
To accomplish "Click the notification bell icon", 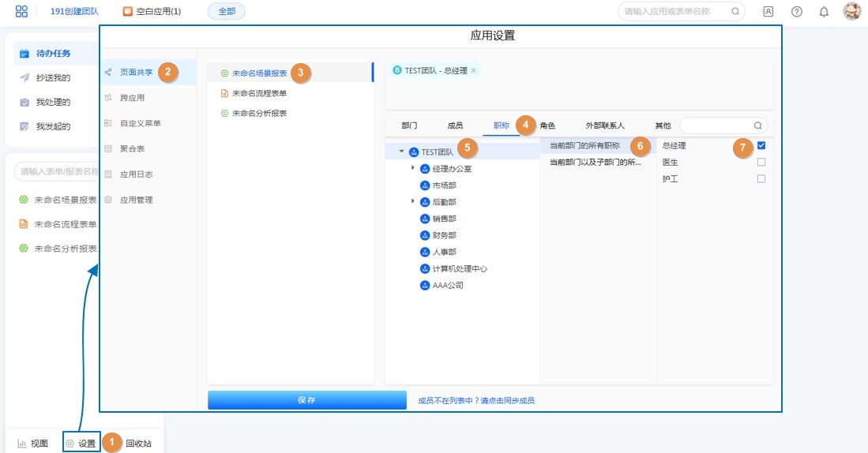I will pyautogui.click(x=824, y=12).
